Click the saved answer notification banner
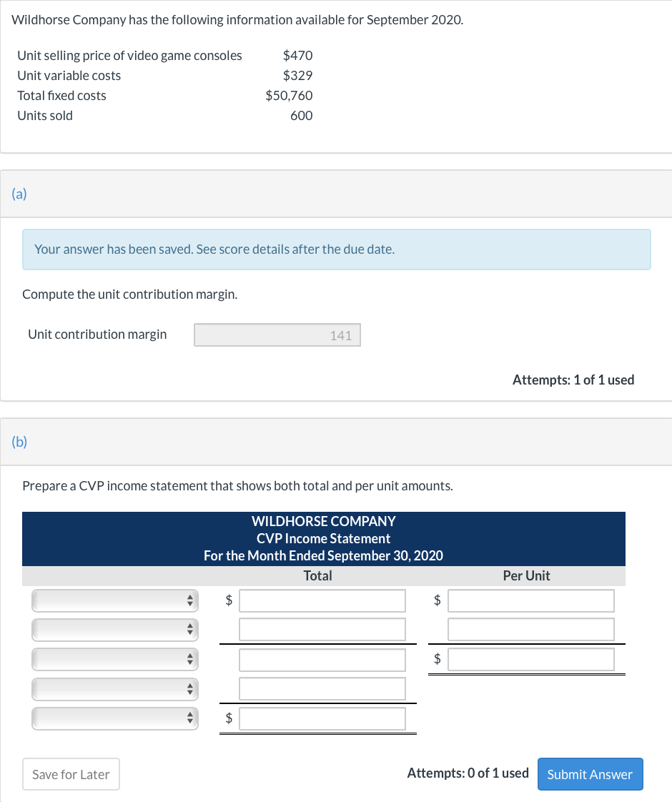 (x=336, y=249)
